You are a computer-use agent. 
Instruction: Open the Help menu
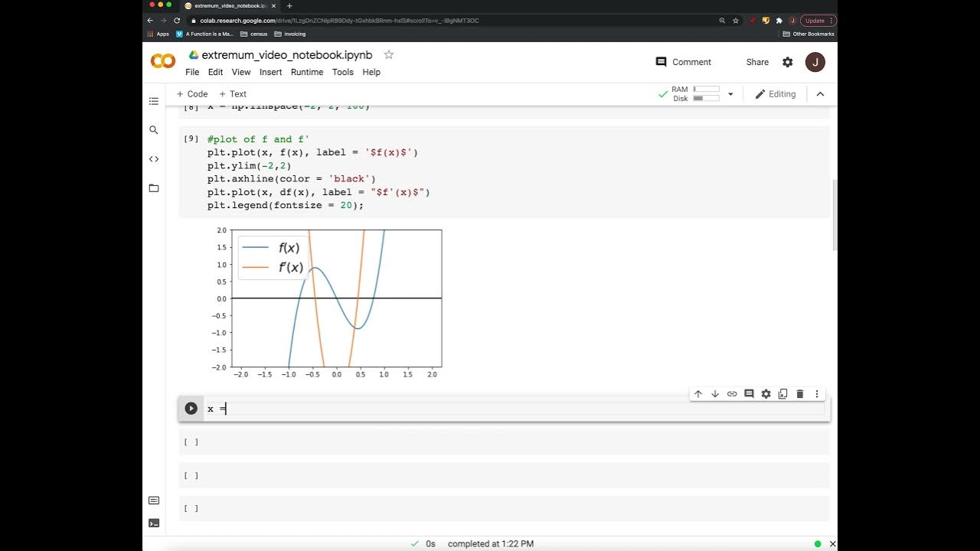371,72
